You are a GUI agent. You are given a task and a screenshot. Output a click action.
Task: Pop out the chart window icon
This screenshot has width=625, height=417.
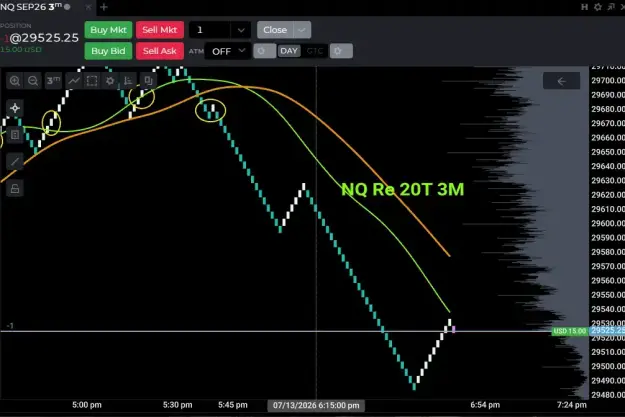[611, 7]
